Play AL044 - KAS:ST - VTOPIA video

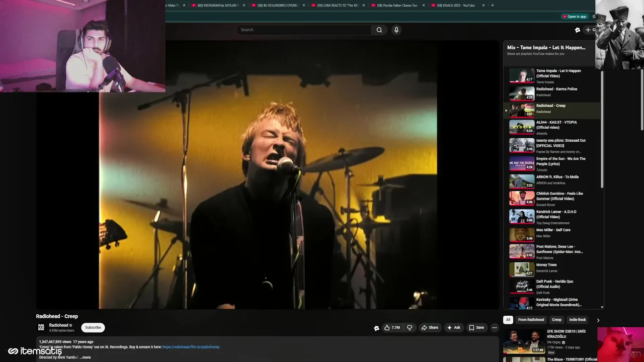click(552, 128)
